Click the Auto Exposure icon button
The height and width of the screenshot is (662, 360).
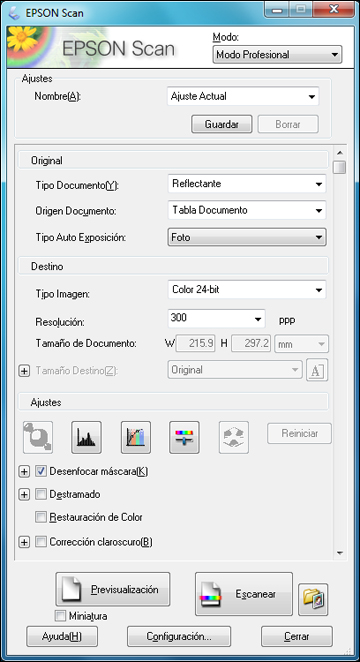pyautogui.click(x=38, y=437)
